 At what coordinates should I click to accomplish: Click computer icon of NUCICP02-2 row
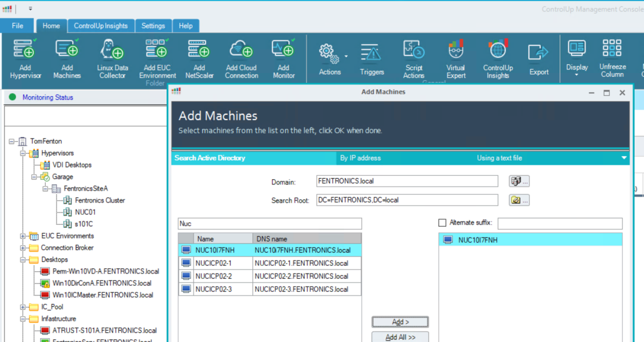pyautogui.click(x=186, y=276)
